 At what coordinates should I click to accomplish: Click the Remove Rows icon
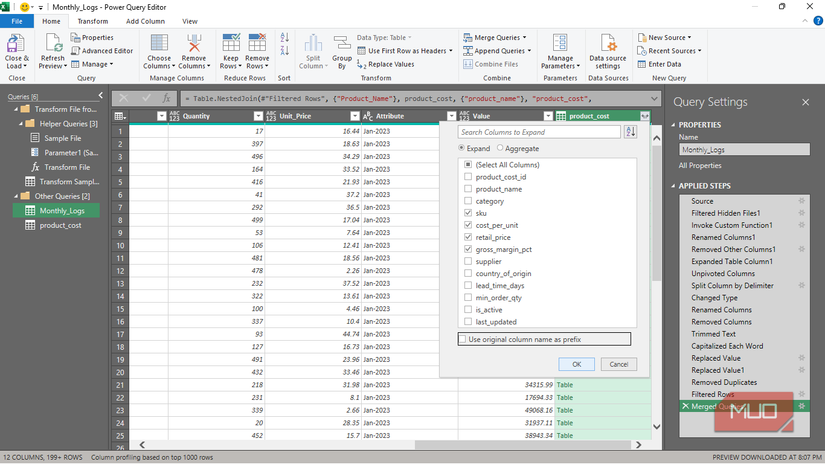point(257,43)
